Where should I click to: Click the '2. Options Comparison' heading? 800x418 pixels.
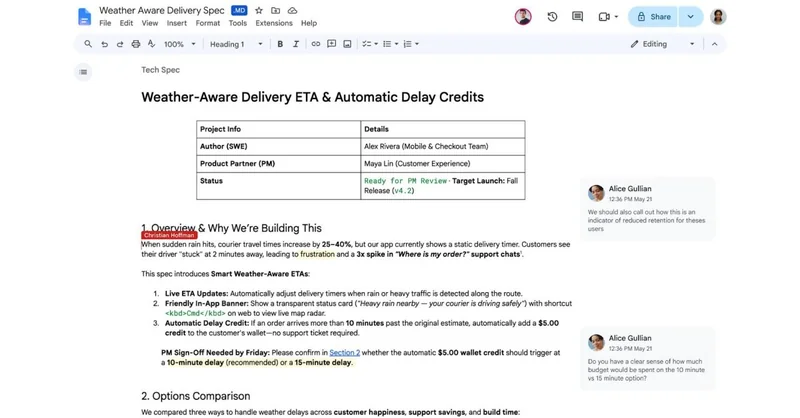(x=195, y=396)
